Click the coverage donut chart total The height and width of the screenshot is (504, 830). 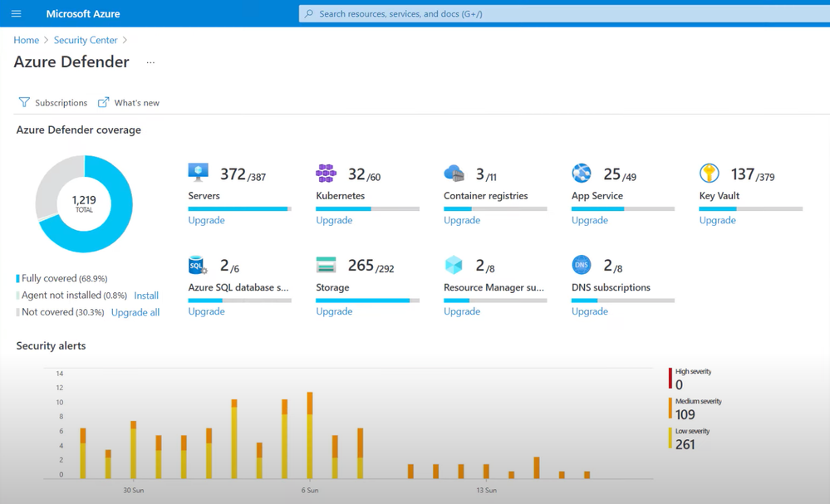tap(84, 203)
